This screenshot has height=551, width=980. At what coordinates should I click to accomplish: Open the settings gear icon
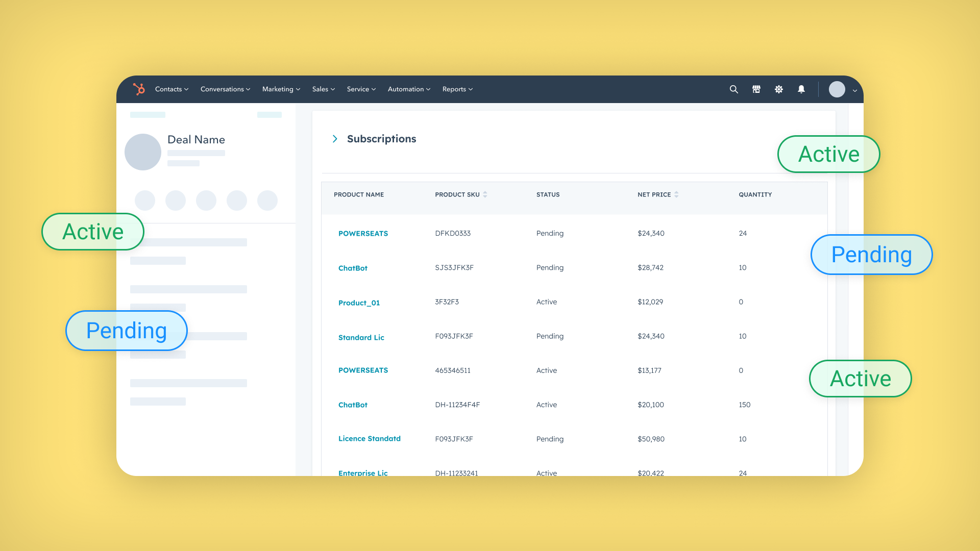(778, 89)
